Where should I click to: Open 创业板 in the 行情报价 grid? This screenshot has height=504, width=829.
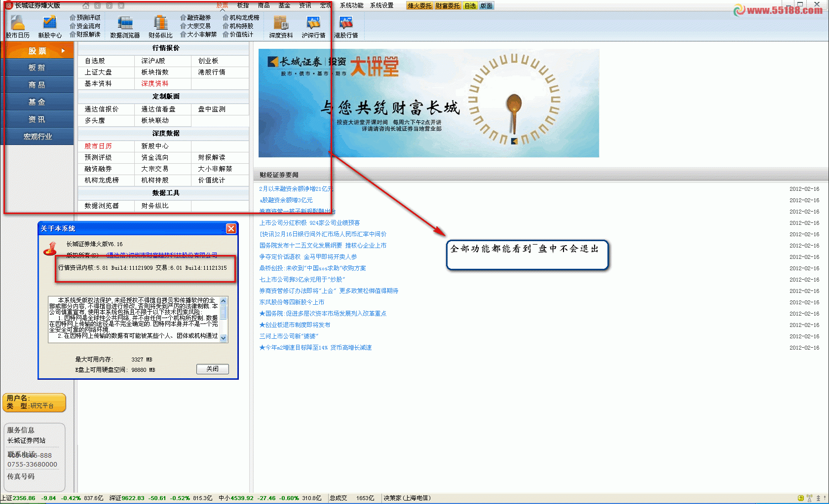tap(208, 61)
